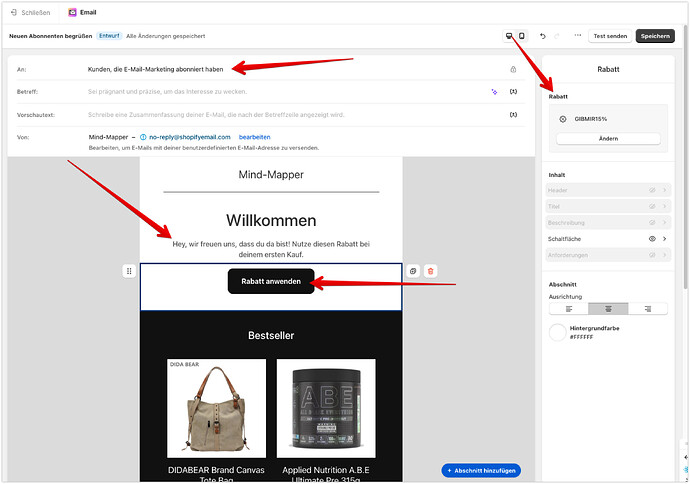
Task: Save the email with Speichern
Action: (655, 36)
